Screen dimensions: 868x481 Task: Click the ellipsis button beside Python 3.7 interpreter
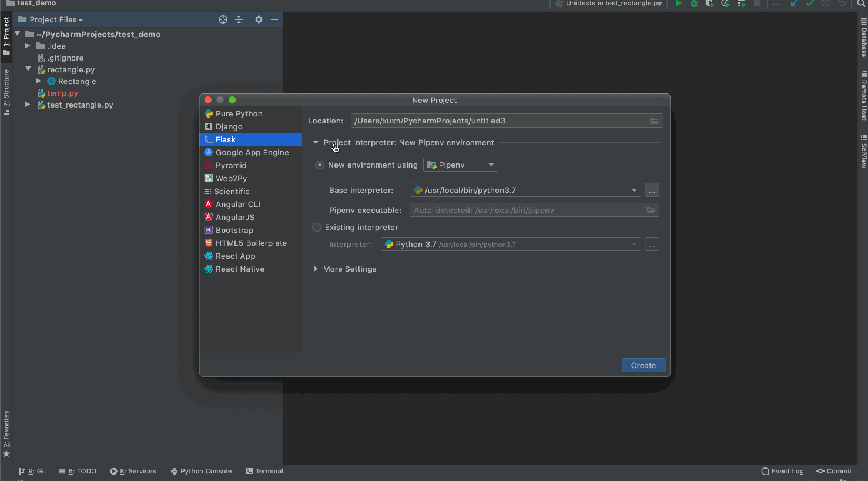pyautogui.click(x=652, y=244)
